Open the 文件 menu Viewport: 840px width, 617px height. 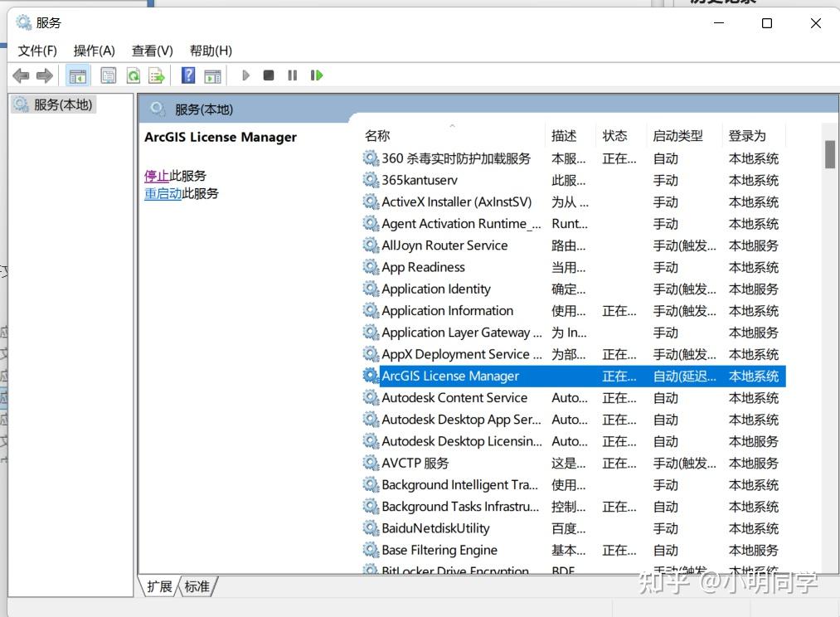(x=36, y=51)
